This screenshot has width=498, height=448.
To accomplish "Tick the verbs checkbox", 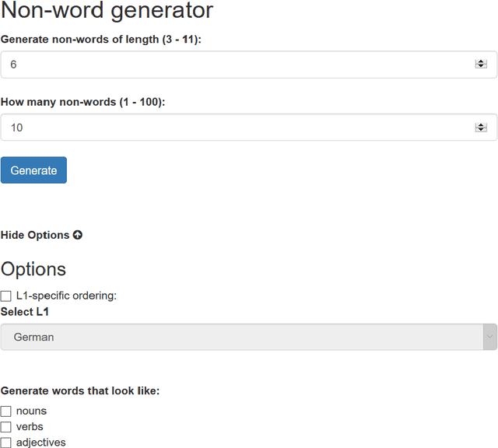I will click(x=6, y=427).
